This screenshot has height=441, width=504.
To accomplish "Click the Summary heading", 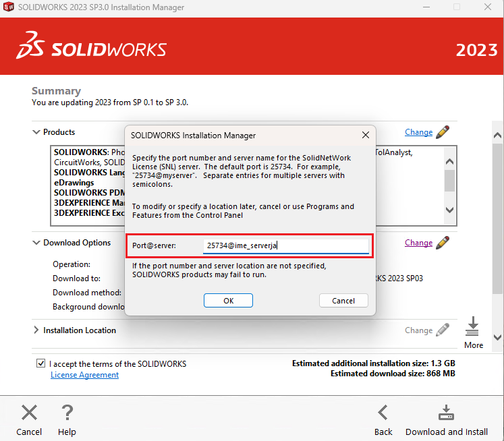I will [56, 91].
